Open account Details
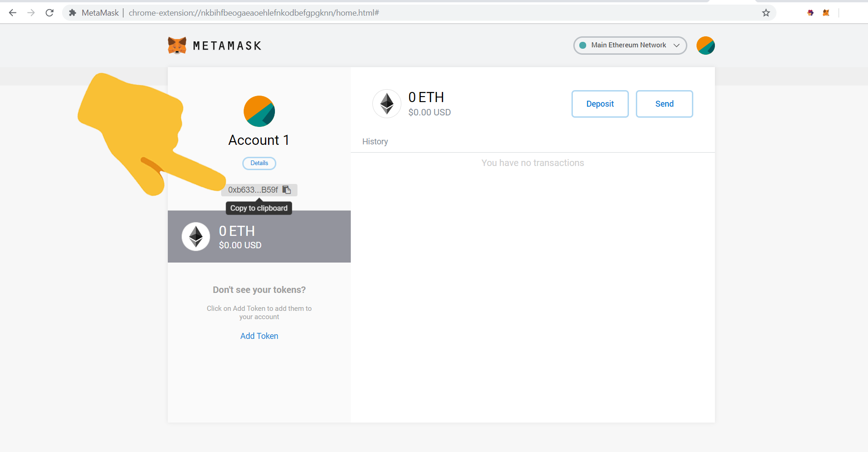 [x=259, y=163]
